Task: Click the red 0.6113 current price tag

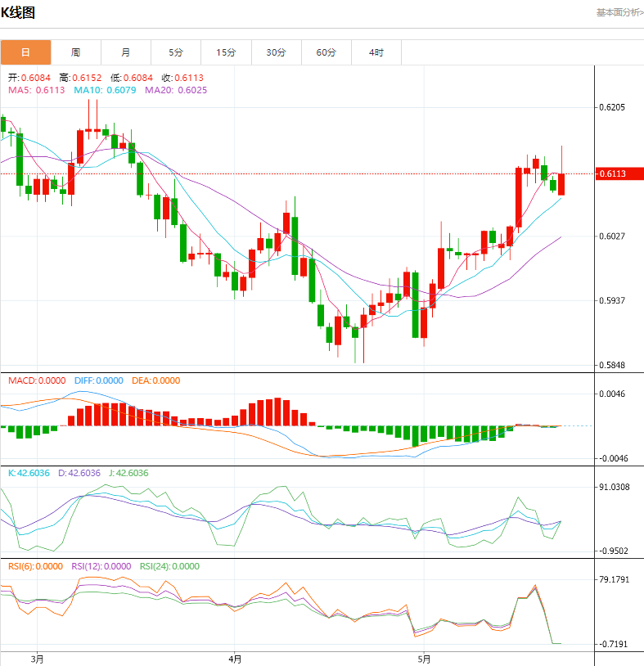Action: 619,173
